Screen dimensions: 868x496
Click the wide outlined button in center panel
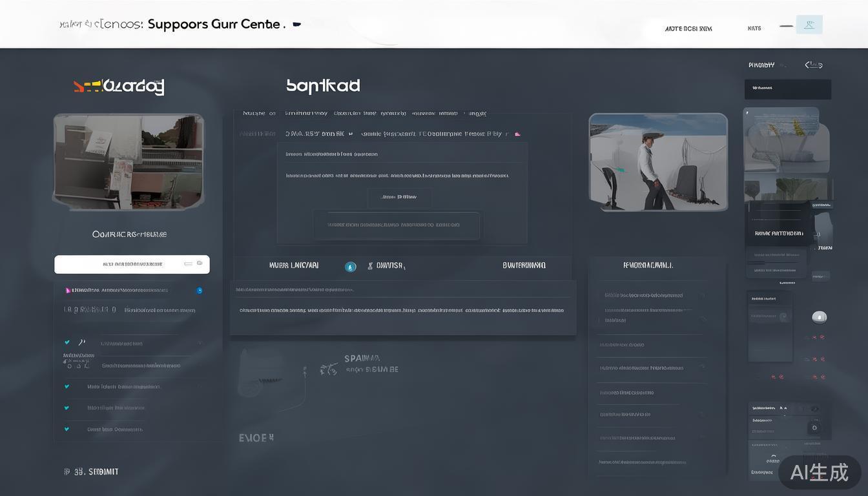[x=396, y=225]
